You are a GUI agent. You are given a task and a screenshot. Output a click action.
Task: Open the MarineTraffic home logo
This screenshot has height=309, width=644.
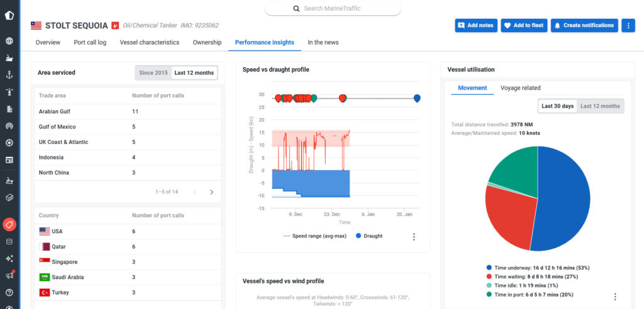pos(9,16)
